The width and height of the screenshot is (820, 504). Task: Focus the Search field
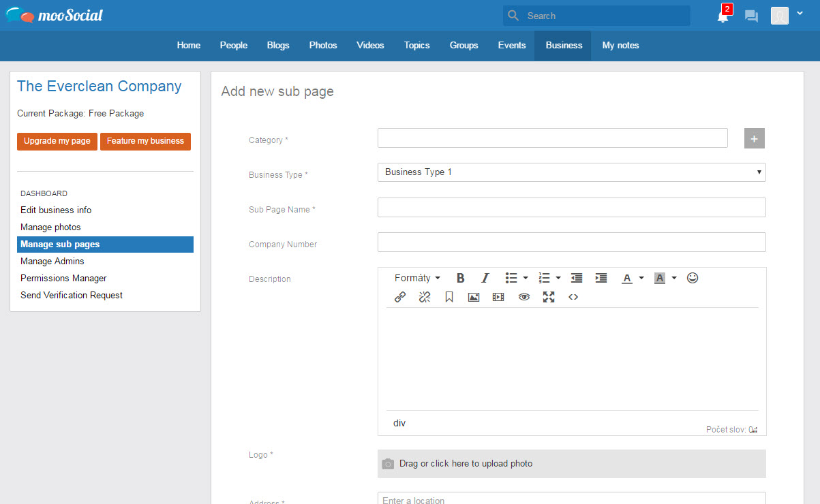coord(596,16)
